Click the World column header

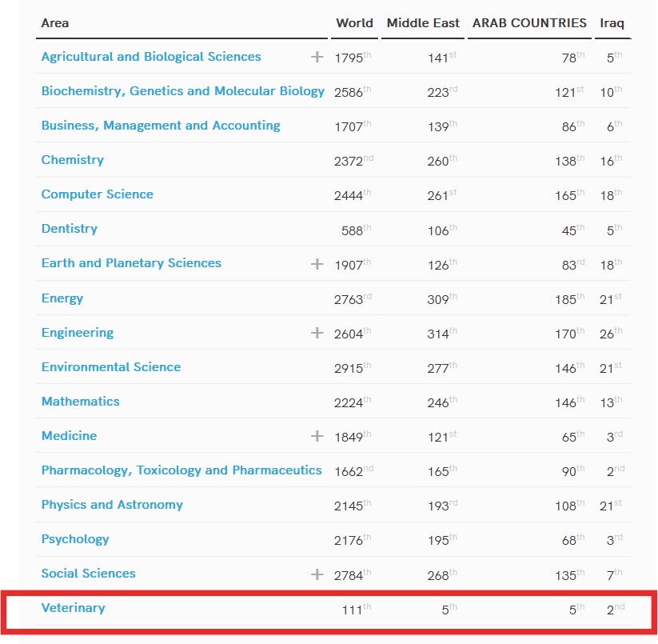pos(354,23)
